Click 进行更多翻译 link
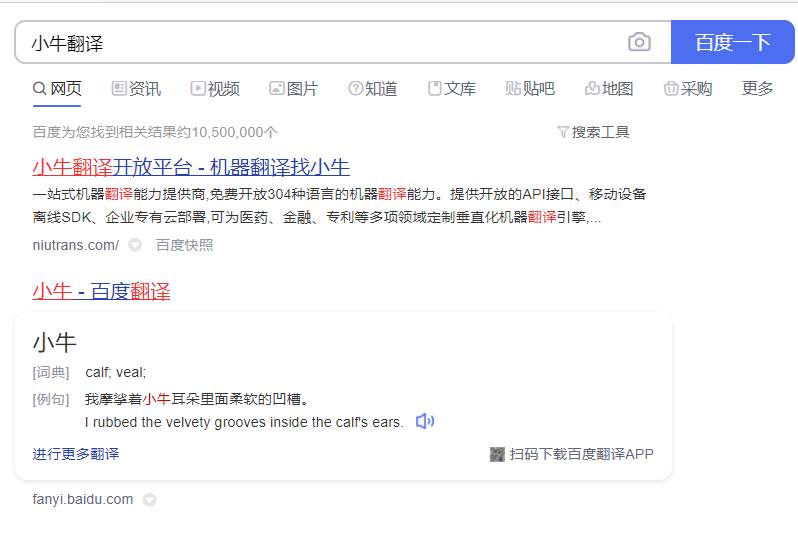The image size is (798, 533). (x=76, y=454)
